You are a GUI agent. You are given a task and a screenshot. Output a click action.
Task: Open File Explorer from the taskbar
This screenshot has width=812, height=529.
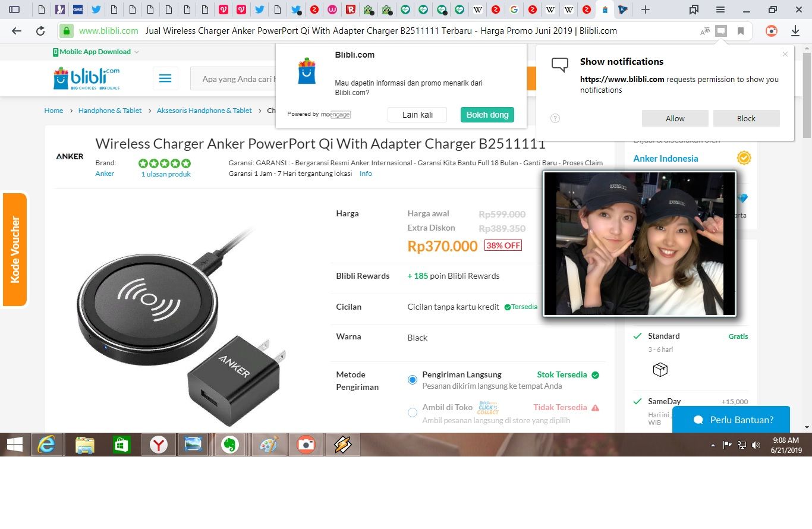point(85,445)
